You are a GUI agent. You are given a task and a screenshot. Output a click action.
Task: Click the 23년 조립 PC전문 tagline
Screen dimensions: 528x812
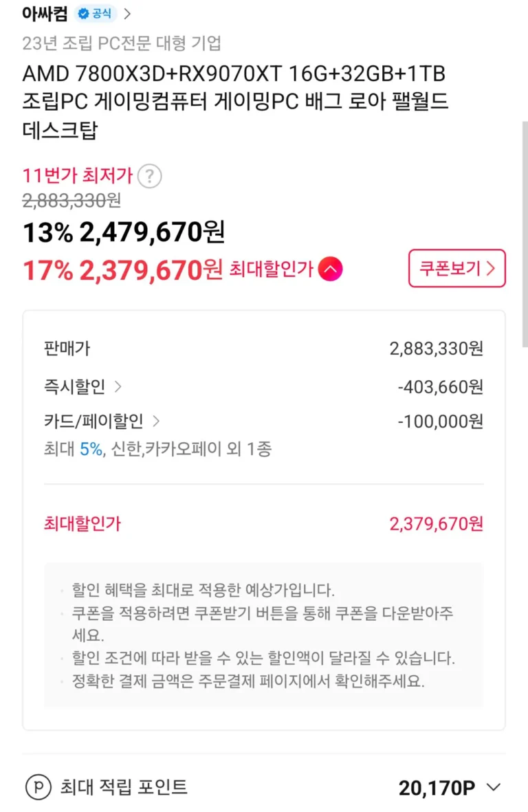point(122,43)
